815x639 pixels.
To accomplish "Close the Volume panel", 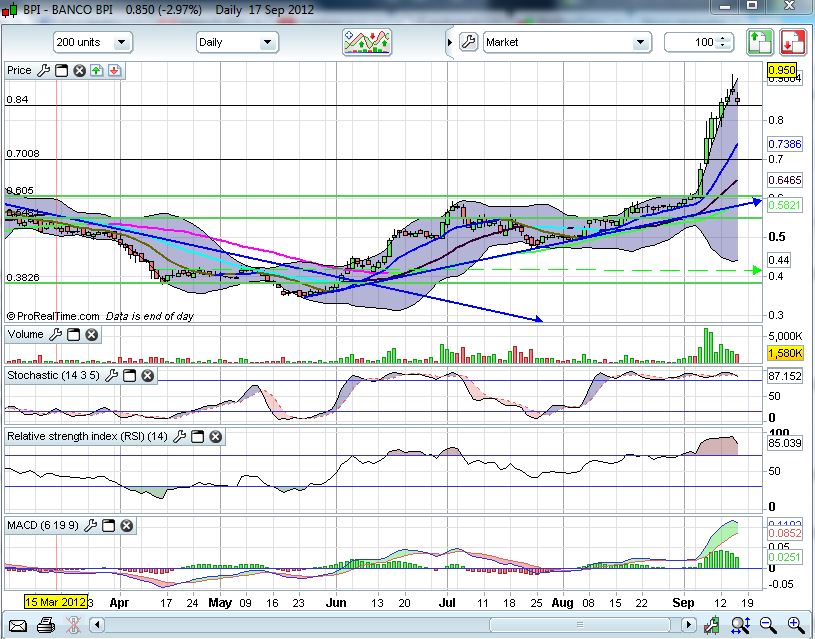I will click(91, 335).
